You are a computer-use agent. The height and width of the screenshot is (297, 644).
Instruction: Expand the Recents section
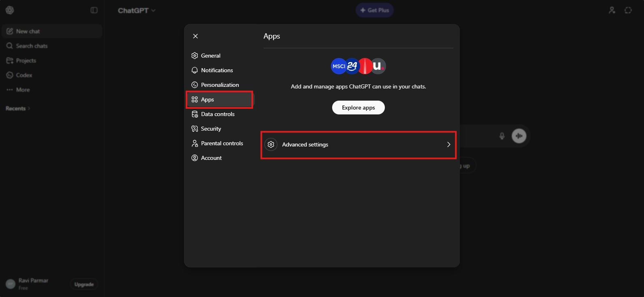tap(18, 108)
